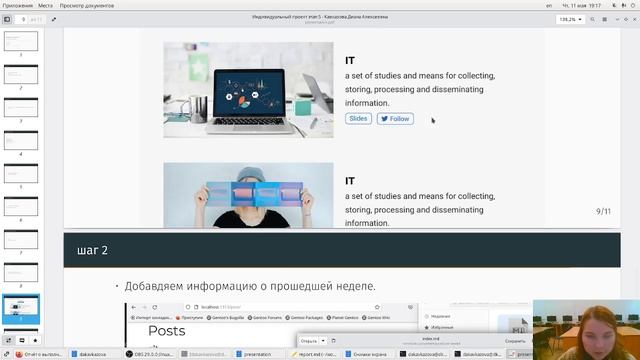Select page 4 thumbnail

pos(21,140)
